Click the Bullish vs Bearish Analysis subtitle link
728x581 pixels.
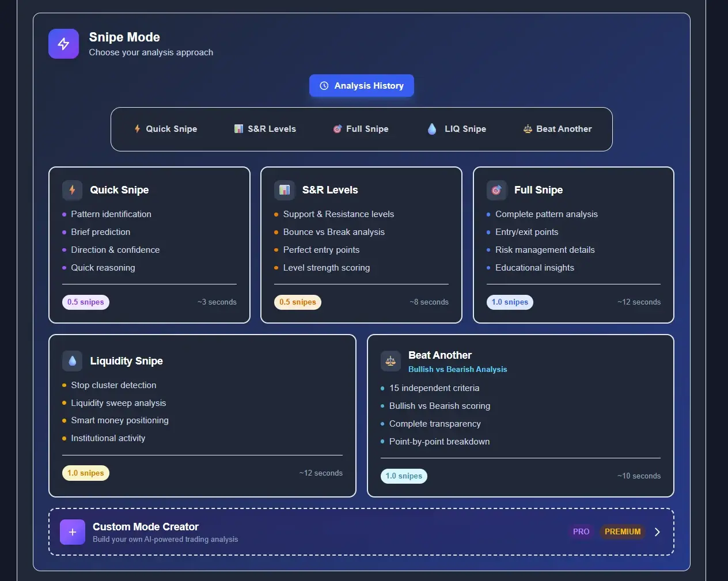point(458,369)
